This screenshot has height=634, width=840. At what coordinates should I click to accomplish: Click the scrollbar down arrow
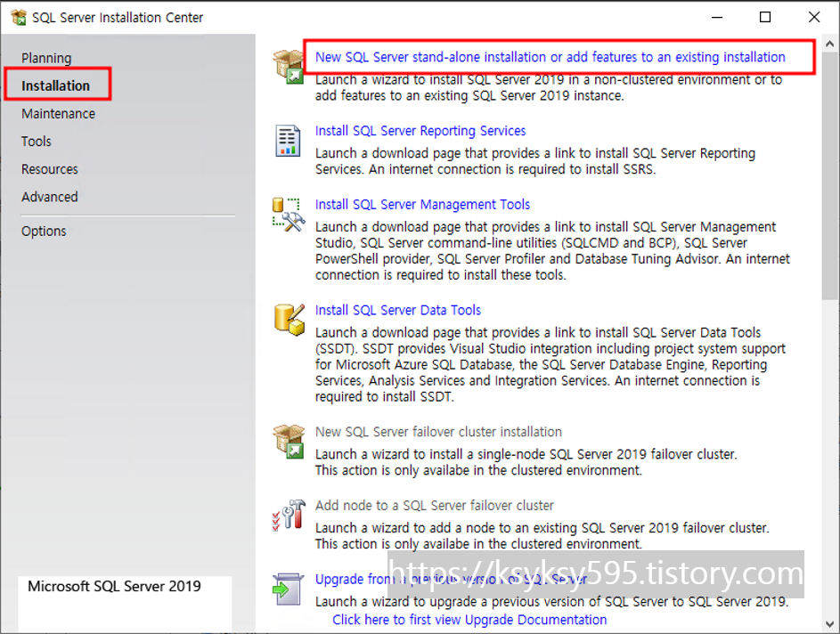tap(830, 624)
